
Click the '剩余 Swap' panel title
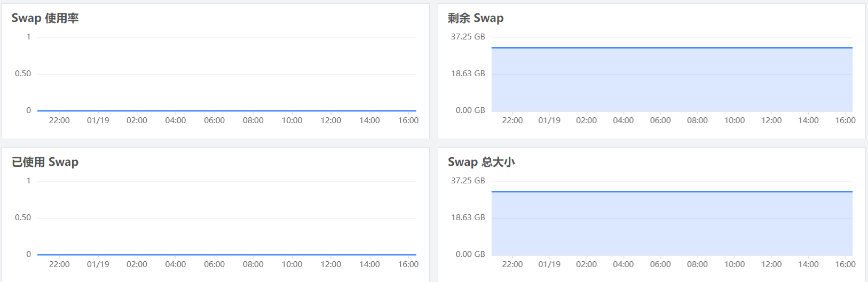(476, 18)
